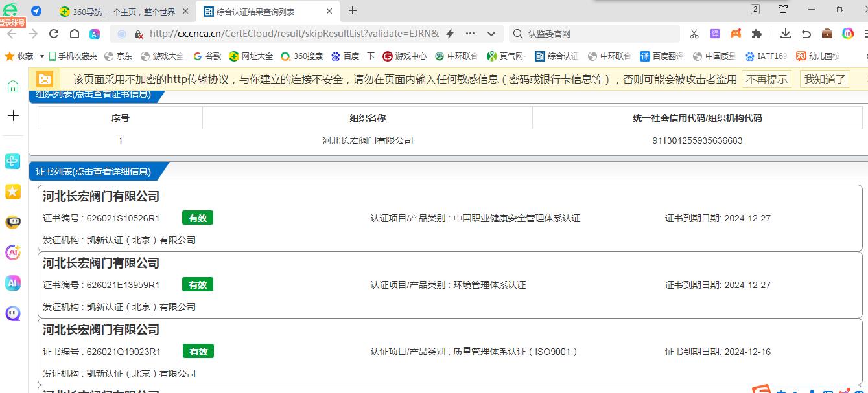868x393 pixels.
Task: Open 真气网 bookmark
Action: (506, 56)
